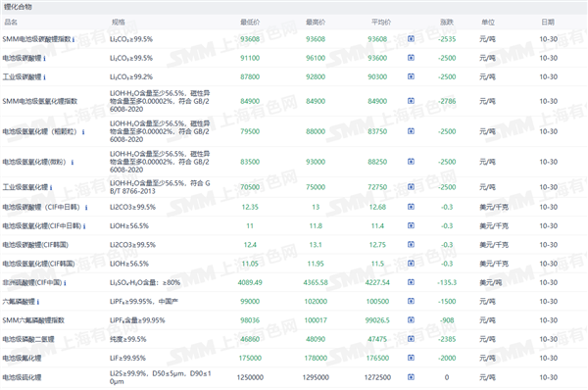588x390 pixels.
Task: Open chart icon for SMM六氟磷酸锂指数 row
Action: tap(411, 319)
